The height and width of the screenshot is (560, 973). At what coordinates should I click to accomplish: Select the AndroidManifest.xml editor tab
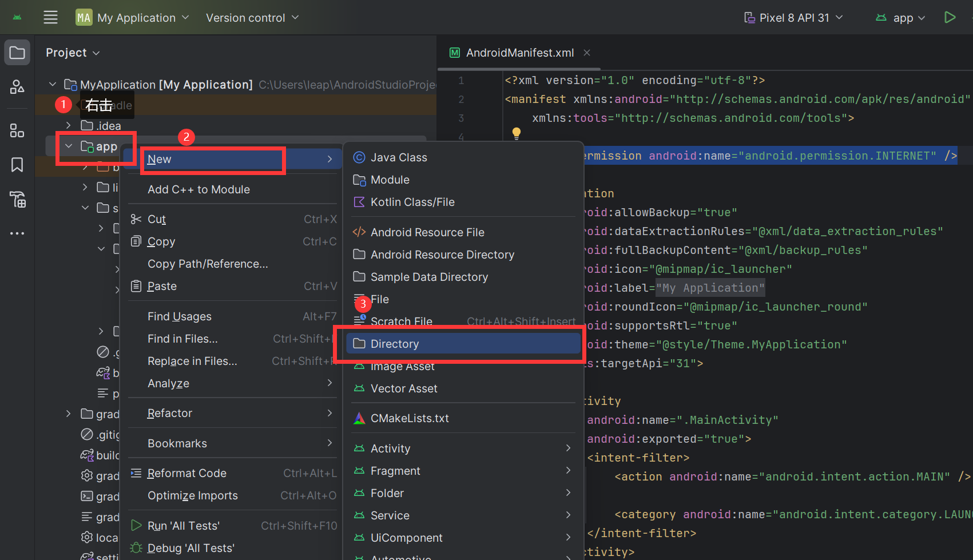point(519,53)
